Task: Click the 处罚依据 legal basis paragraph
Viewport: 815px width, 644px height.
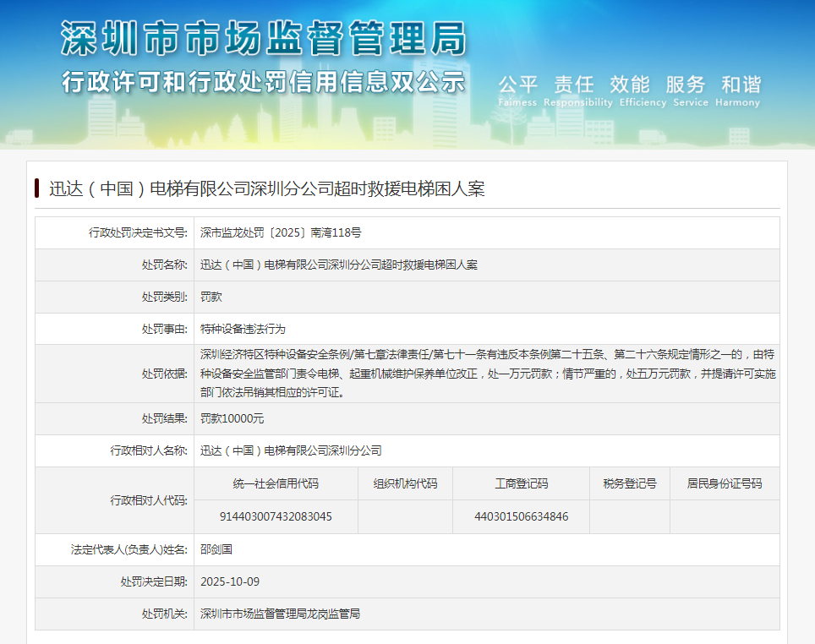Action: click(x=487, y=373)
